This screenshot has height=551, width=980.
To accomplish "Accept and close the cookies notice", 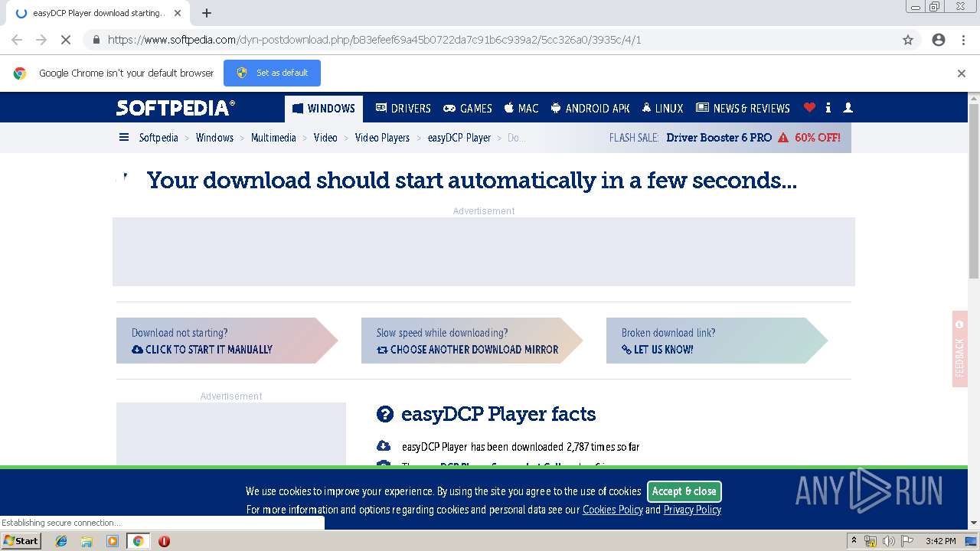I will pyautogui.click(x=684, y=491).
